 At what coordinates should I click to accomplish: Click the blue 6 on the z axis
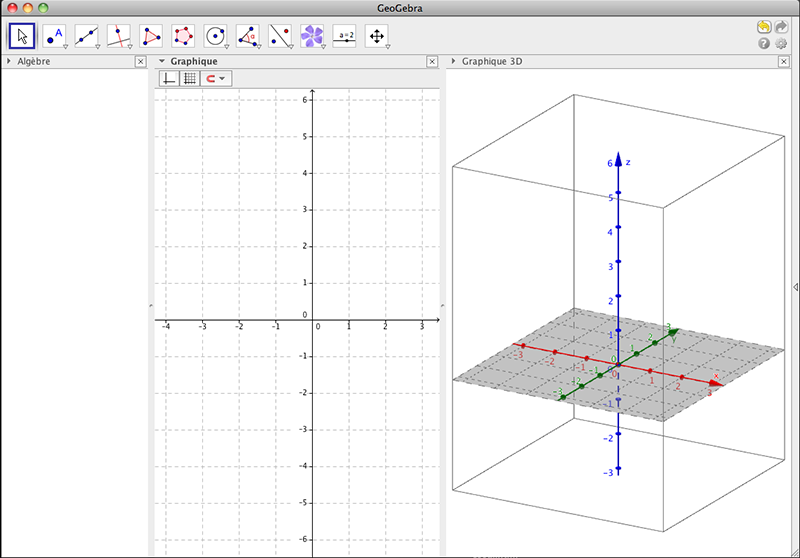610,163
